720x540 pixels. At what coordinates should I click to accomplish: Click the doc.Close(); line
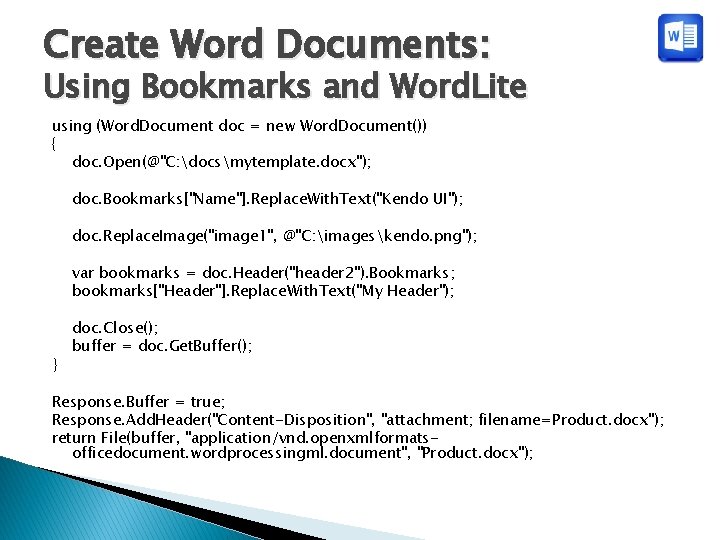click(115, 328)
